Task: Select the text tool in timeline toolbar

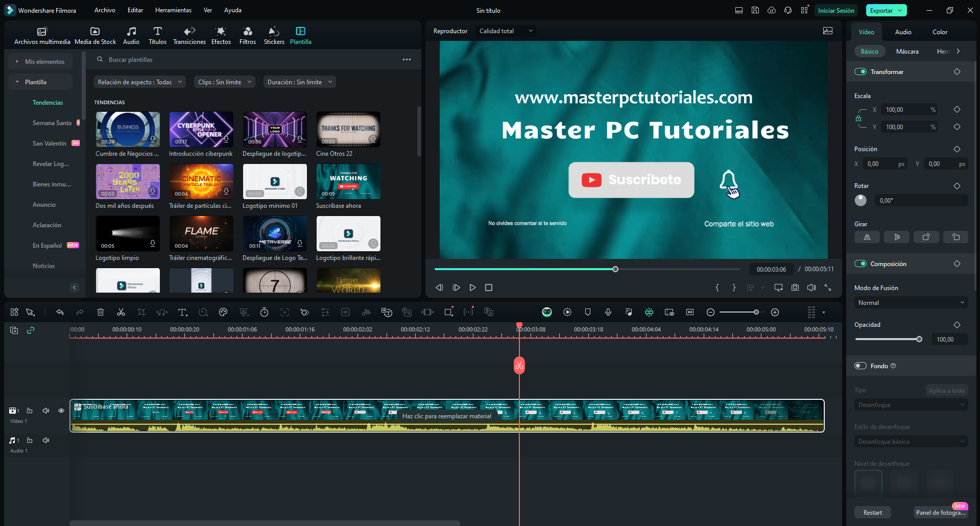Action: [182, 312]
